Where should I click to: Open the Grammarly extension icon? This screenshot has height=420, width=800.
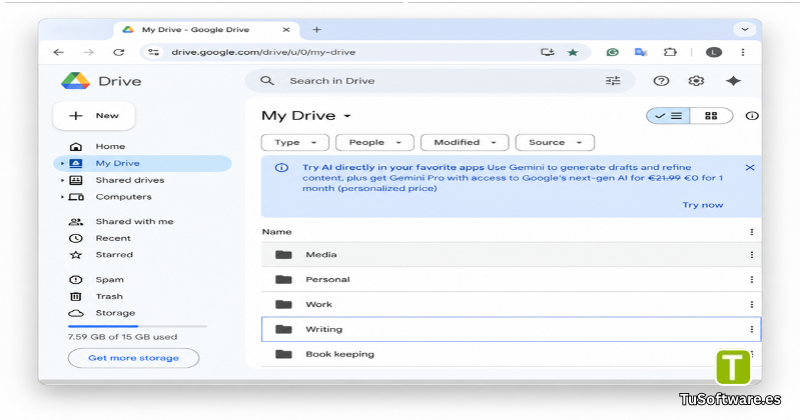pos(612,52)
